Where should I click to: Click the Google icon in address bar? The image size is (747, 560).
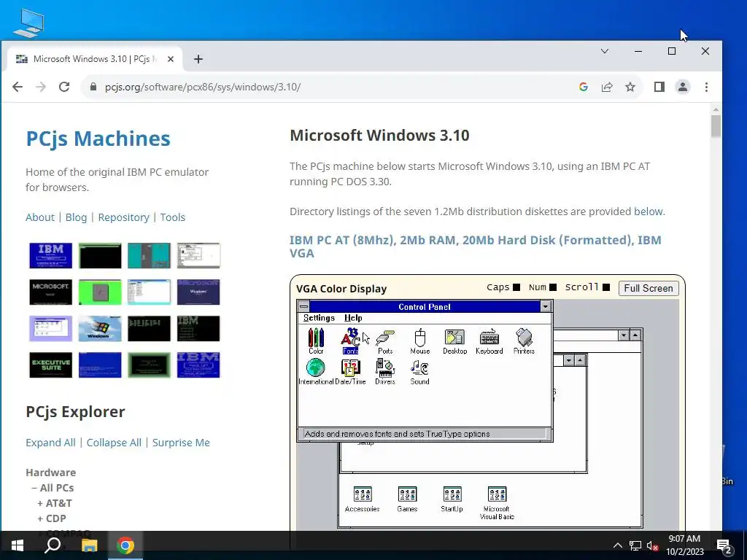584,87
